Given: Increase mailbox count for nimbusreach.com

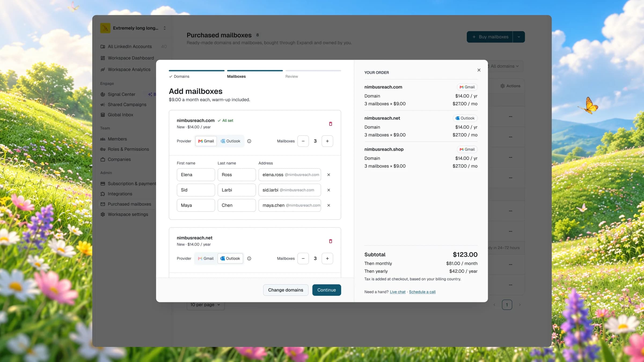Looking at the screenshot, I should point(327,141).
